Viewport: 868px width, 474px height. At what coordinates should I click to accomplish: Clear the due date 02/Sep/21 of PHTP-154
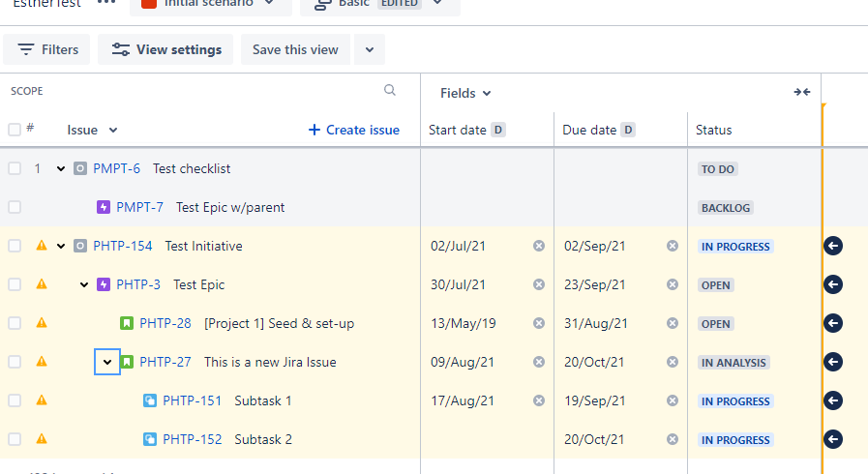pyautogui.click(x=673, y=246)
